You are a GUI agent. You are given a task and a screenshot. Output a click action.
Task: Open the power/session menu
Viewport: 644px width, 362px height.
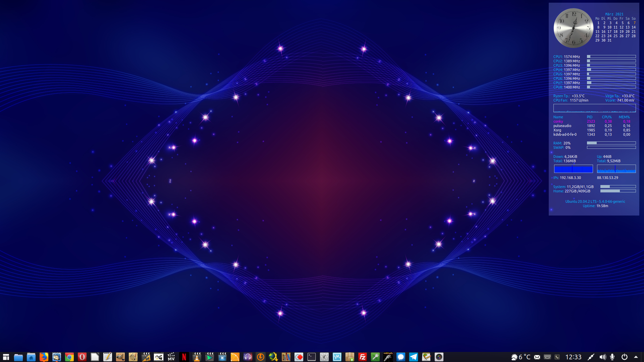coord(624,357)
